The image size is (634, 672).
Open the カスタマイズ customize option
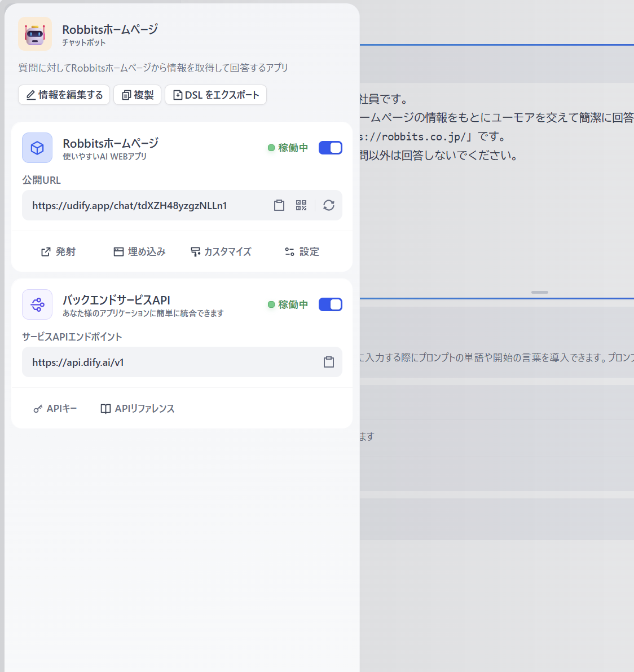click(x=221, y=251)
